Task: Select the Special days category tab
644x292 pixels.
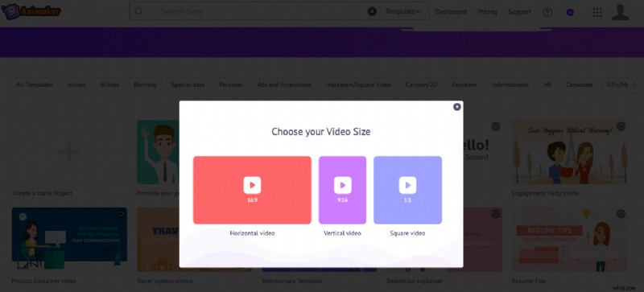Action: (188, 84)
